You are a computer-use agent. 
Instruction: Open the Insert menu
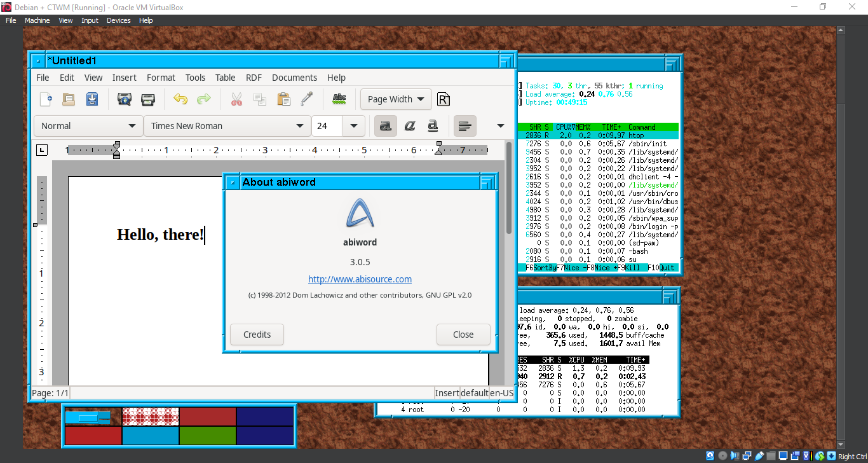coord(124,77)
